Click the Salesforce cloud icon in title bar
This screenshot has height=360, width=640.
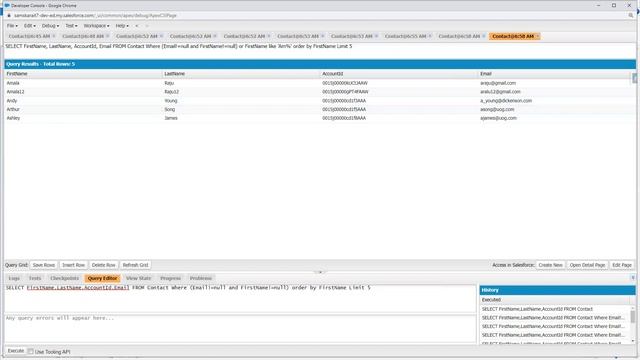click(7, 6)
